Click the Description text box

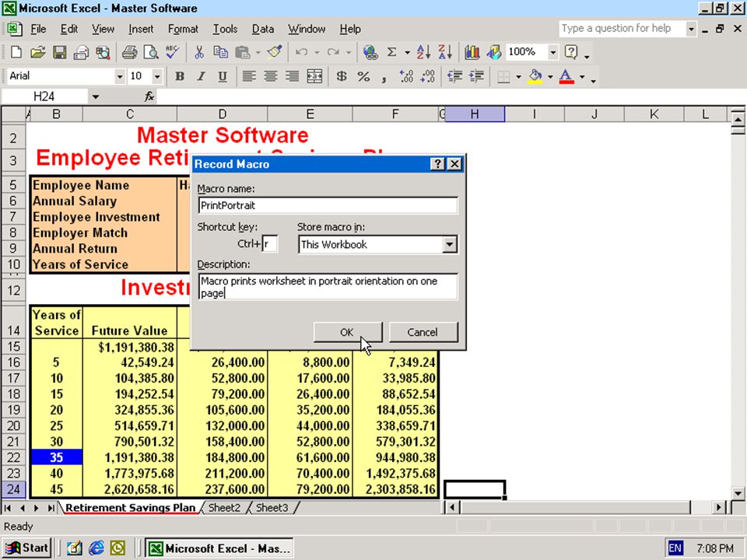pos(328,287)
